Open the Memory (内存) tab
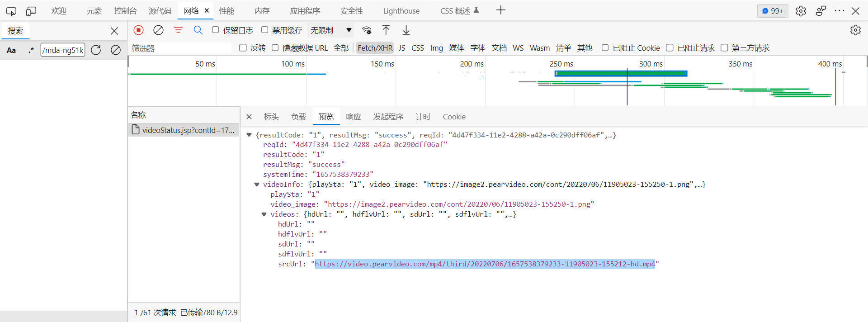This screenshot has height=322, width=868. (x=262, y=11)
